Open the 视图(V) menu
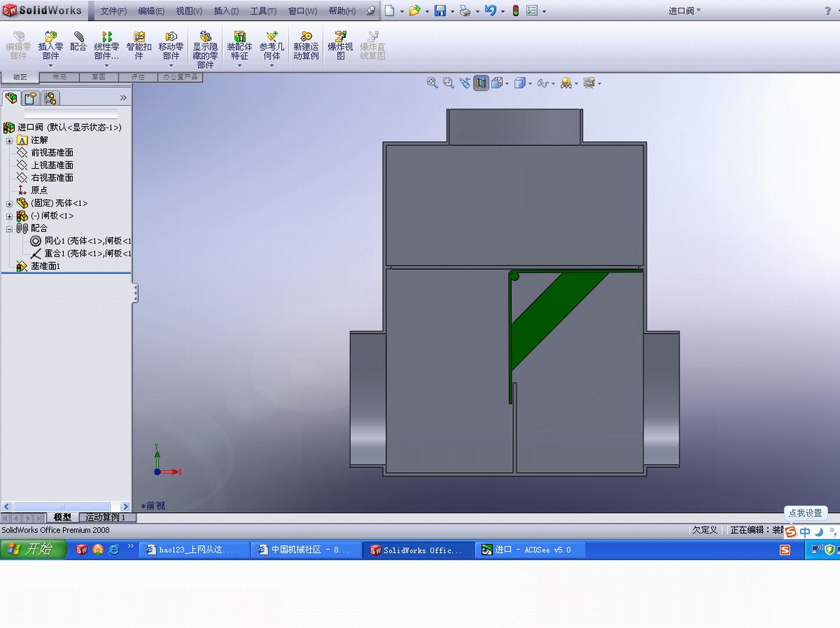Image resolution: width=840 pixels, height=628 pixels. click(x=189, y=11)
